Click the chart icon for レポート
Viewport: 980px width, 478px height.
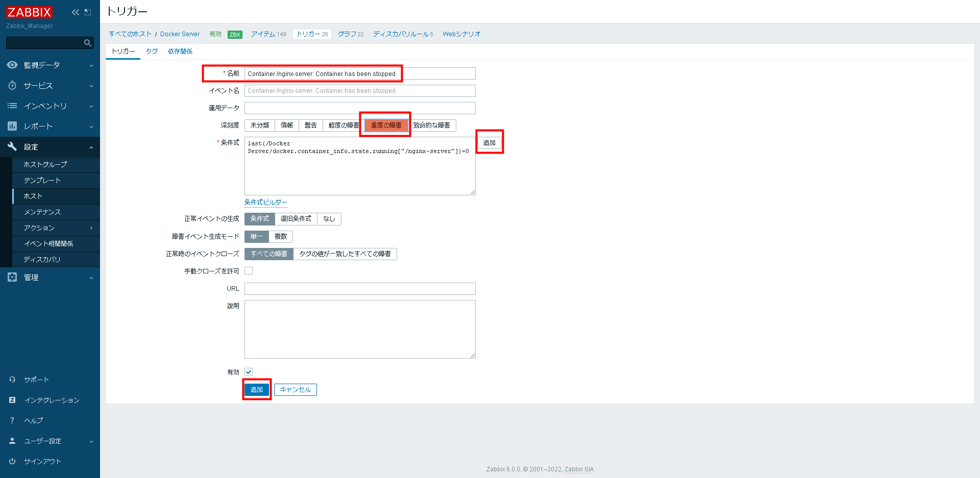coord(12,126)
